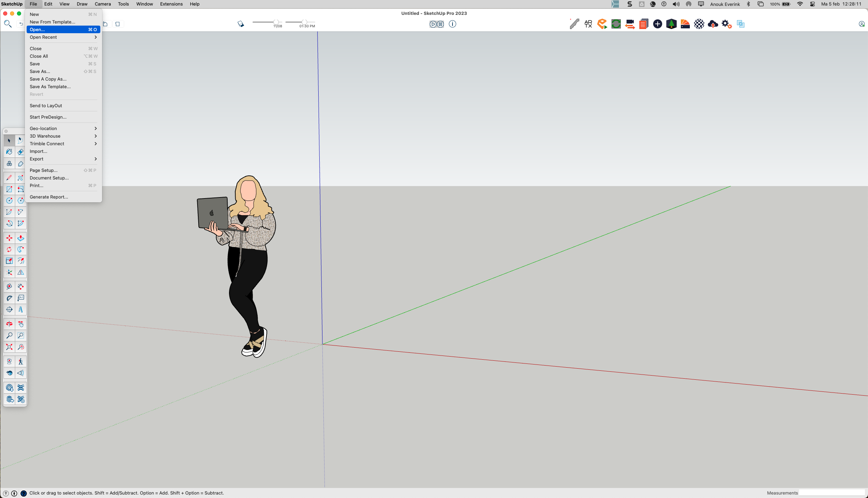This screenshot has width=868, height=498.
Task: Click Send to LayOut
Action: pyautogui.click(x=46, y=106)
